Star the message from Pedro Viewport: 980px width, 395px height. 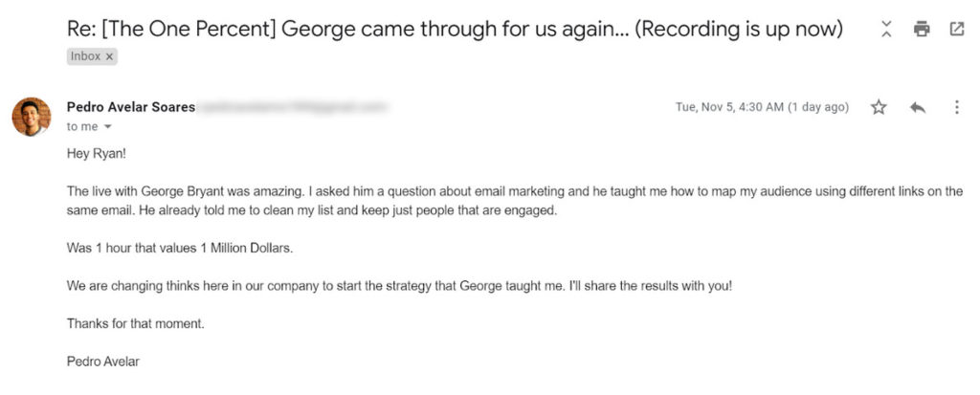[x=879, y=107]
